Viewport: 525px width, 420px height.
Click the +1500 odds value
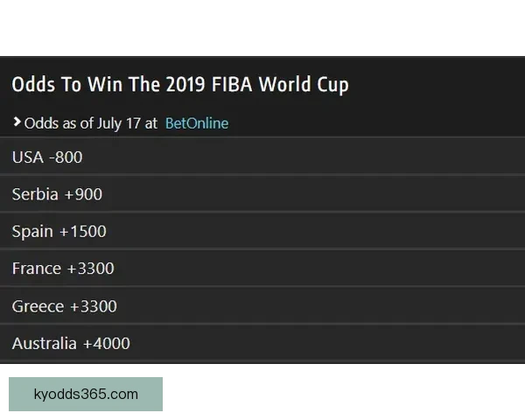pyautogui.click(x=83, y=232)
